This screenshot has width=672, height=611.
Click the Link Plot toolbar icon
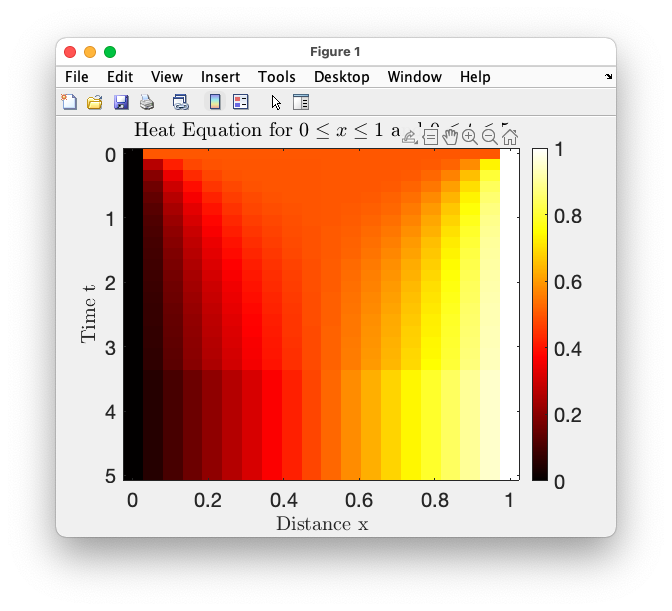pyautogui.click(x=180, y=102)
